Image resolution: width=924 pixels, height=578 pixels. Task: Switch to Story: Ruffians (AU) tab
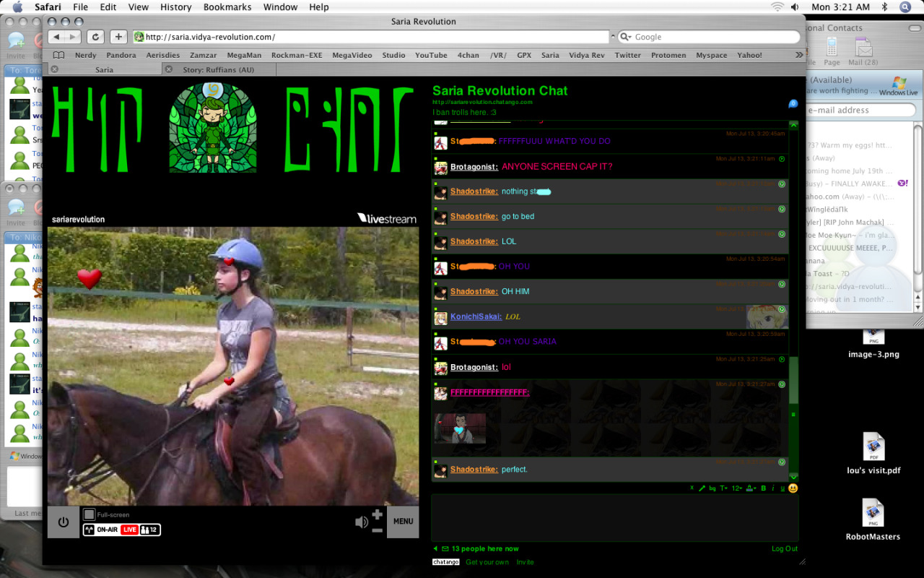pyautogui.click(x=218, y=70)
